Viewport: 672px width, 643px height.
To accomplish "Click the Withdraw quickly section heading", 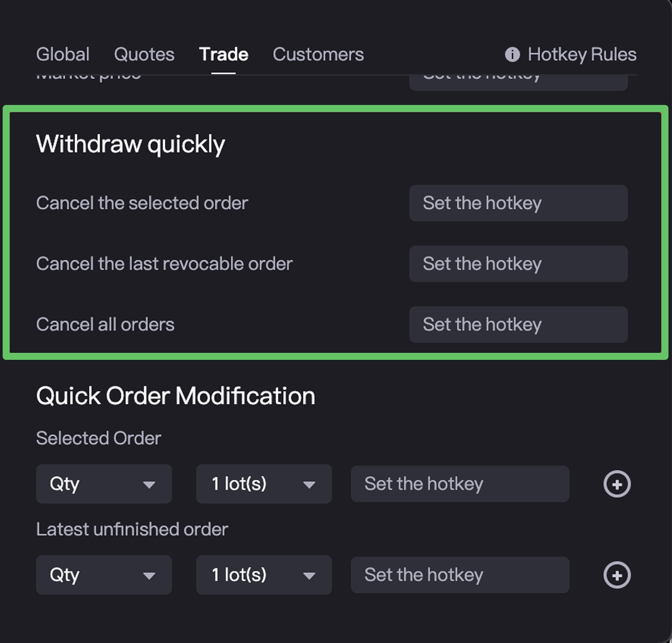I will (x=131, y=144).
